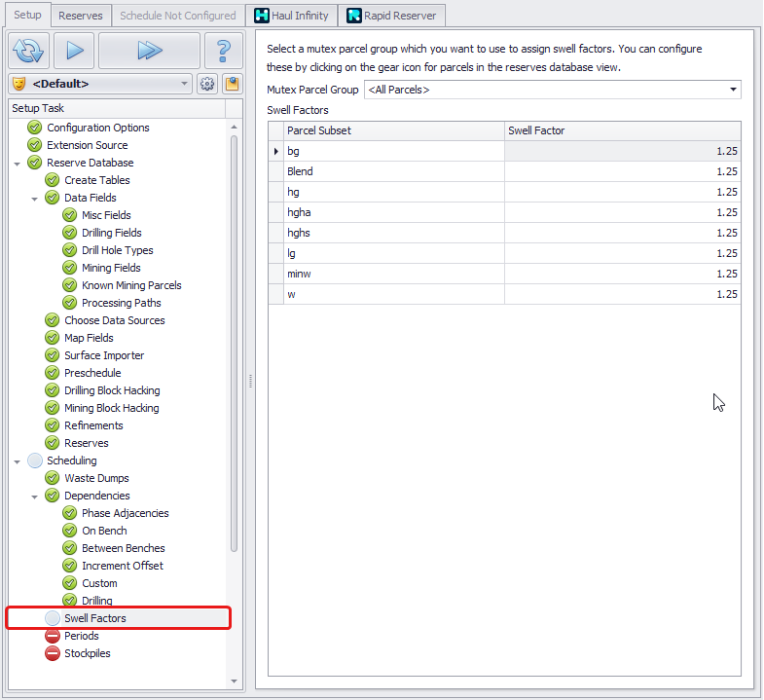
Task: Click the setup task list vertical scrollbar
Action: [x=234, y=341]
